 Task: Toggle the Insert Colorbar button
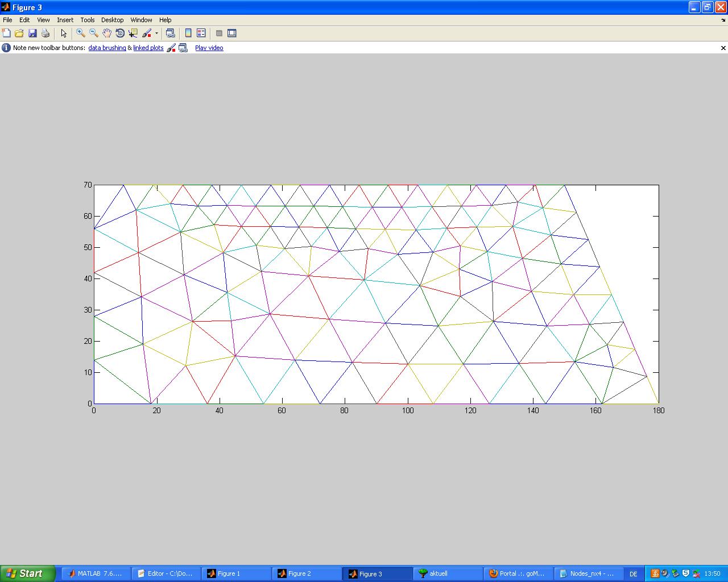coord(188,34)
